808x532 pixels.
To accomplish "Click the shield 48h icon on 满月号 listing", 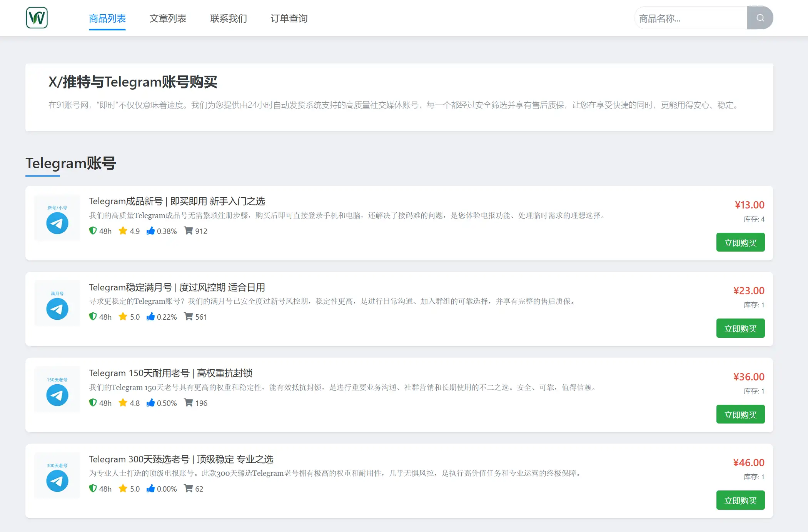I will [x=93, y=317].
